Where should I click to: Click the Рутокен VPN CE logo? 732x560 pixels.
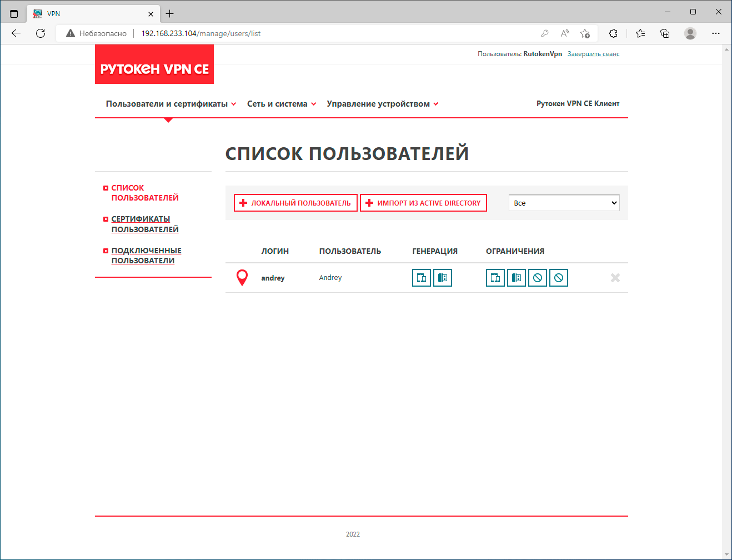[154, 64]
